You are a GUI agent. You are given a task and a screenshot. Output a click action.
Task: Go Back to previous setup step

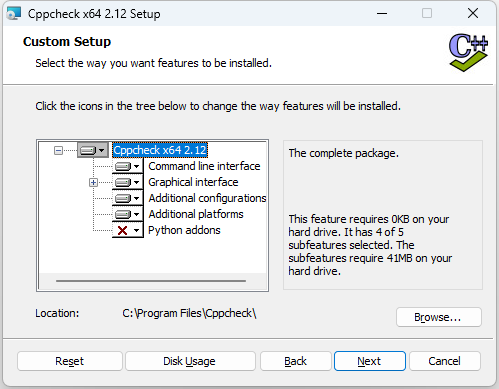pyautogui.click(x=296, y=361)
